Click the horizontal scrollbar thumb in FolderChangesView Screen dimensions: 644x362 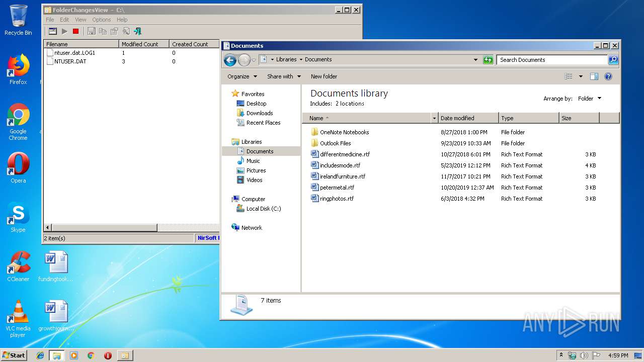[x=104, y=228]
